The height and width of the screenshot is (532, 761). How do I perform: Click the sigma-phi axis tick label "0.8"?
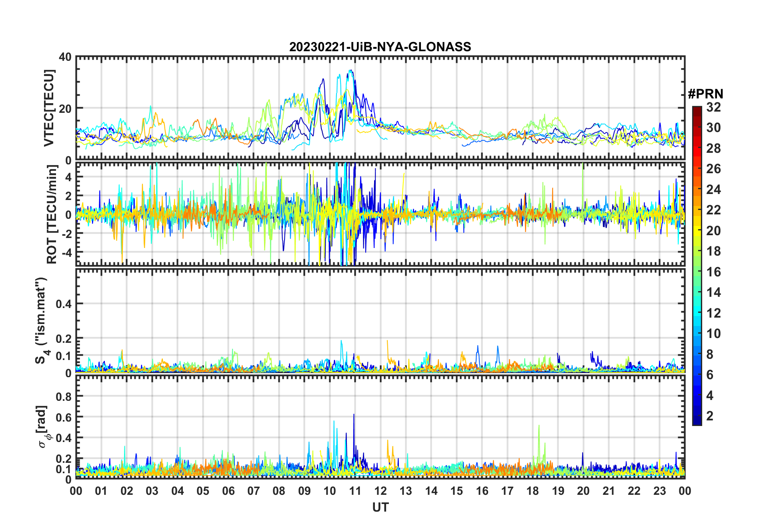tap(64, 396)
